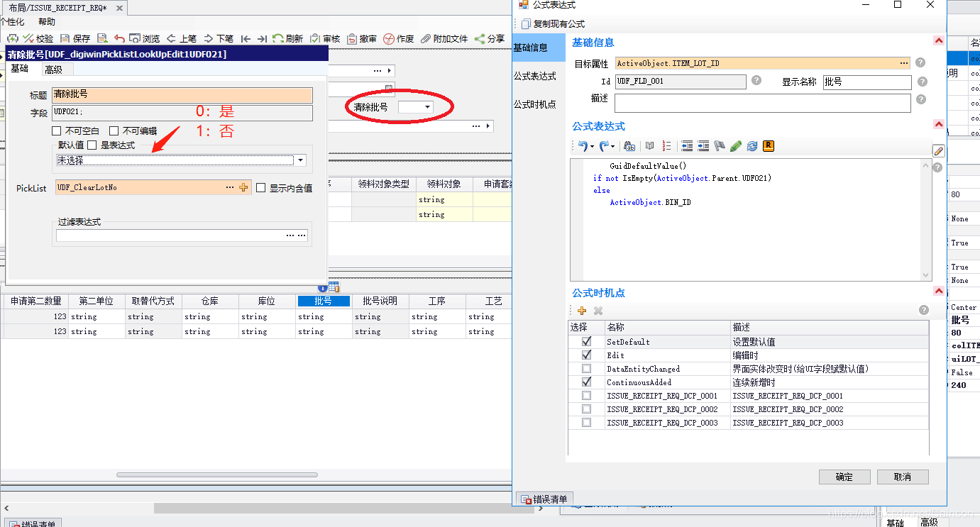The image size is (980, 527).
Task: Check ISSUE_RECEIPT_REQ_DCP_0001 trigger checkbox
Action: click(x=586, y=396)
